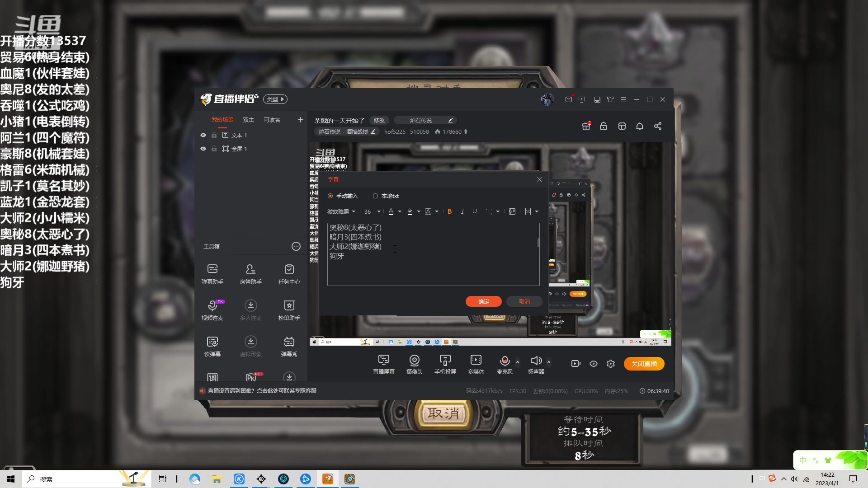The height and width of the screenshot is (488, 868).
Task: Open the 微软雅黑 font dropdown
Action: [341, 211]
